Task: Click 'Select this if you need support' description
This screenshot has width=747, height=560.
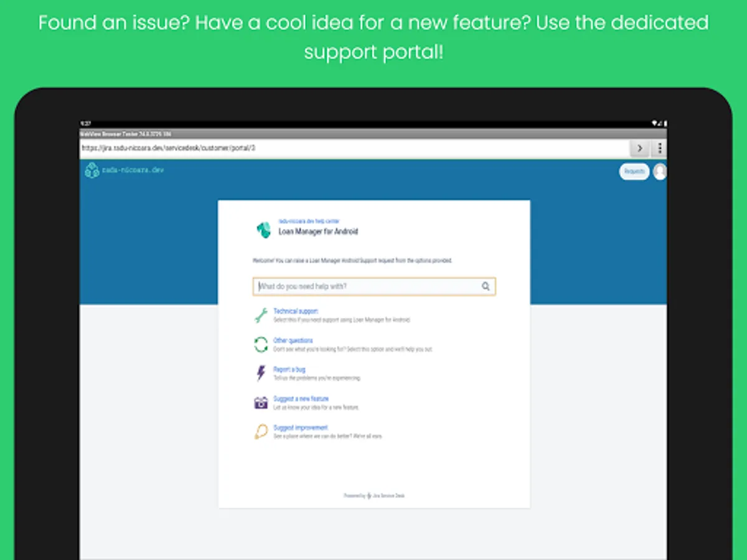Action: coord(342,320)
